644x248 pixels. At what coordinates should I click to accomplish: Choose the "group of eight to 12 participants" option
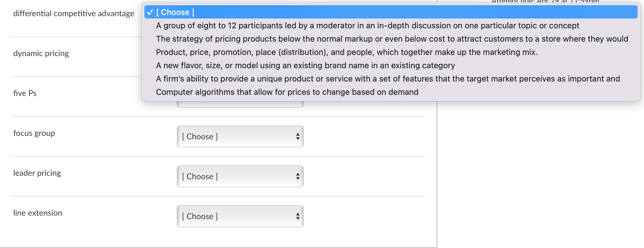(x=367, y=25)
